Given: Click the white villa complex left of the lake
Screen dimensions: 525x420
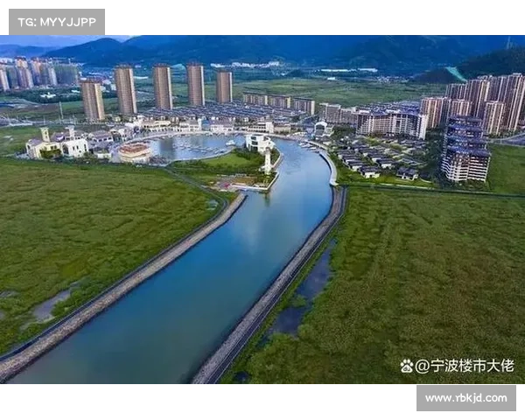Looking at the screenshot, I should tap(59, 144).
